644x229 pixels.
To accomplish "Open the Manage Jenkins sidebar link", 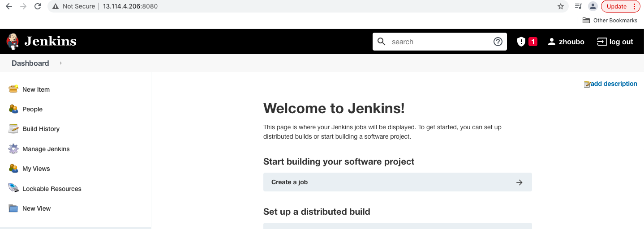I will click(46, 149).
